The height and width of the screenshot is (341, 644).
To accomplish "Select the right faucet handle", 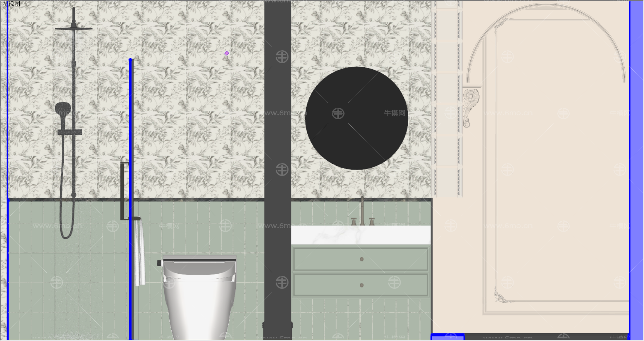I will (x=372, y=221).
